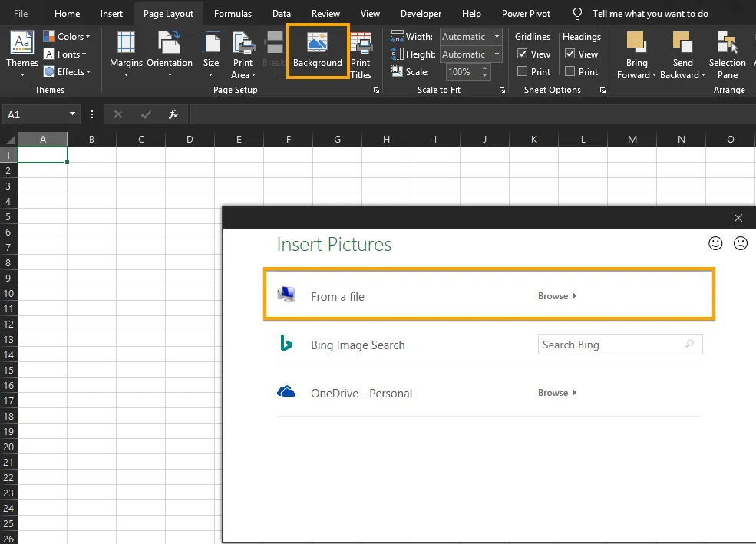Switch to the Insert tab
756x544 pixels.
(x=111, y=14)
